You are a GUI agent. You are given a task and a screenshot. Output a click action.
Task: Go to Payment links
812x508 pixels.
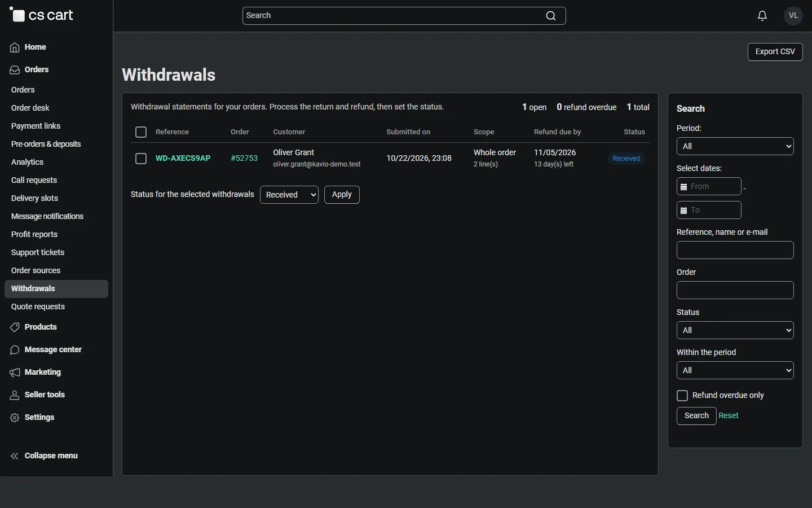point(36,126)
